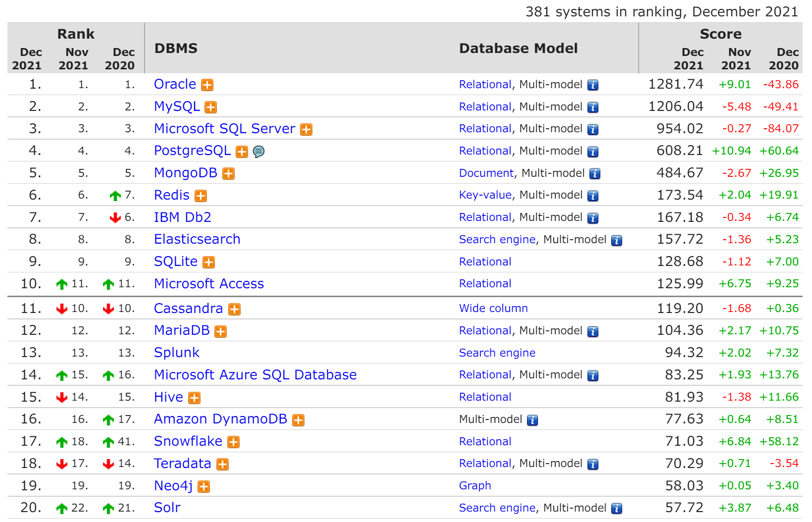The height and width of the screenshot is (522, 812).
Task: Follow the Relational link in Hive row
Action: pos(485,397)
